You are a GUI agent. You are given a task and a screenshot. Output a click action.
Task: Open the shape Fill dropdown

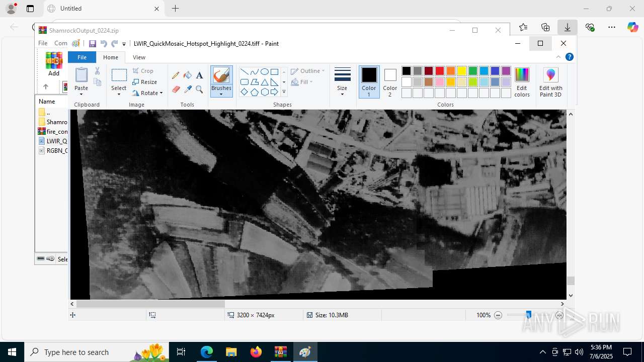302,82
